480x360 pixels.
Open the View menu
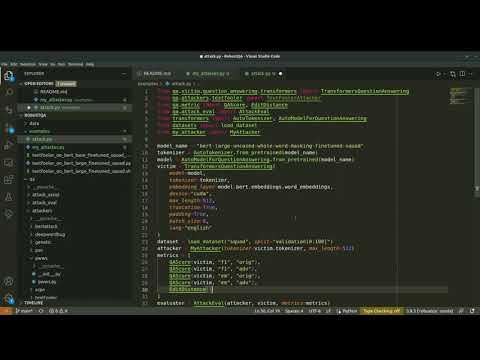point(43,64)
